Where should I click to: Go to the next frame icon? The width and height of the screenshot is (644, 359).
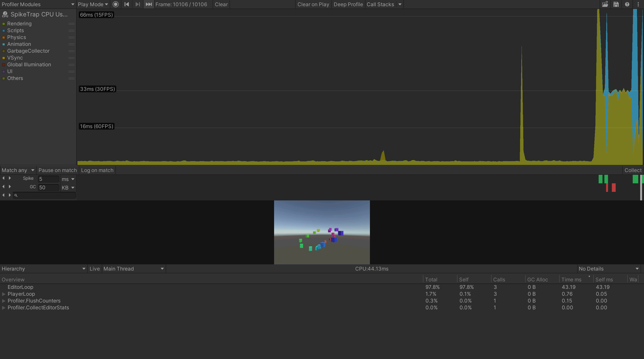tap(138, 4)
